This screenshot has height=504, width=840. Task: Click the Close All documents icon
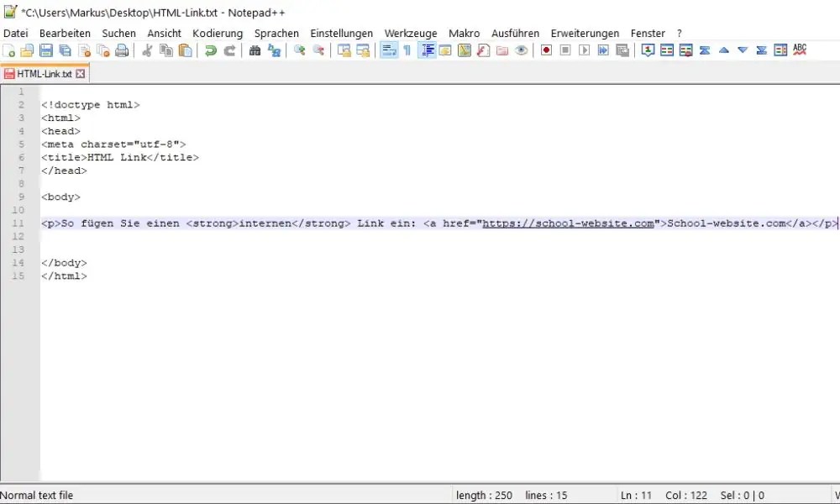tap(103, 50)
